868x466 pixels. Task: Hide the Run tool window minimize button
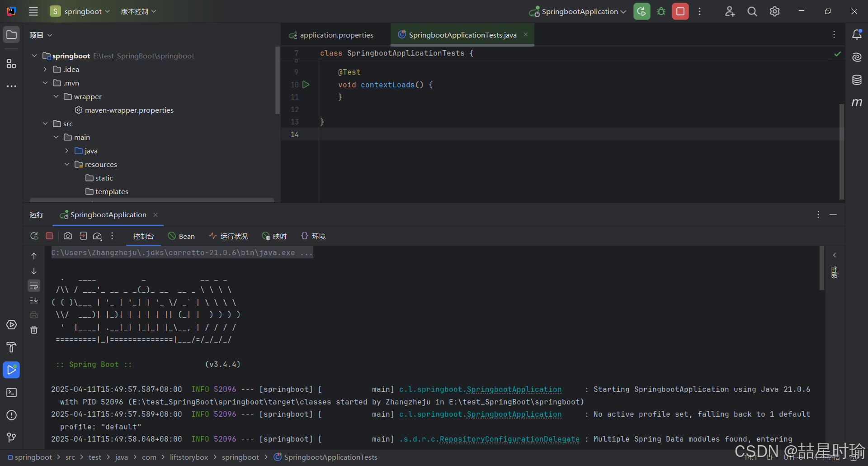pyautogui.click(x=833, y=214)
